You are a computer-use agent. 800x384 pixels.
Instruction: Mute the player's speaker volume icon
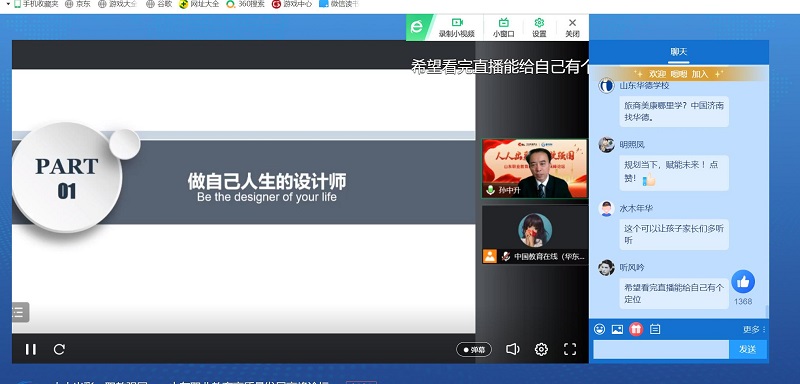pos(512,349)
